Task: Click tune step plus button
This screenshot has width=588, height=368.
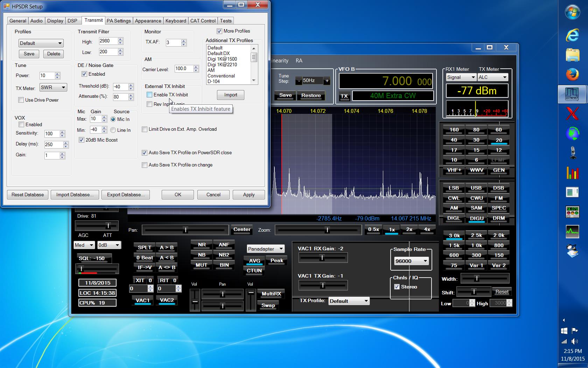Action: pos(327,81)
